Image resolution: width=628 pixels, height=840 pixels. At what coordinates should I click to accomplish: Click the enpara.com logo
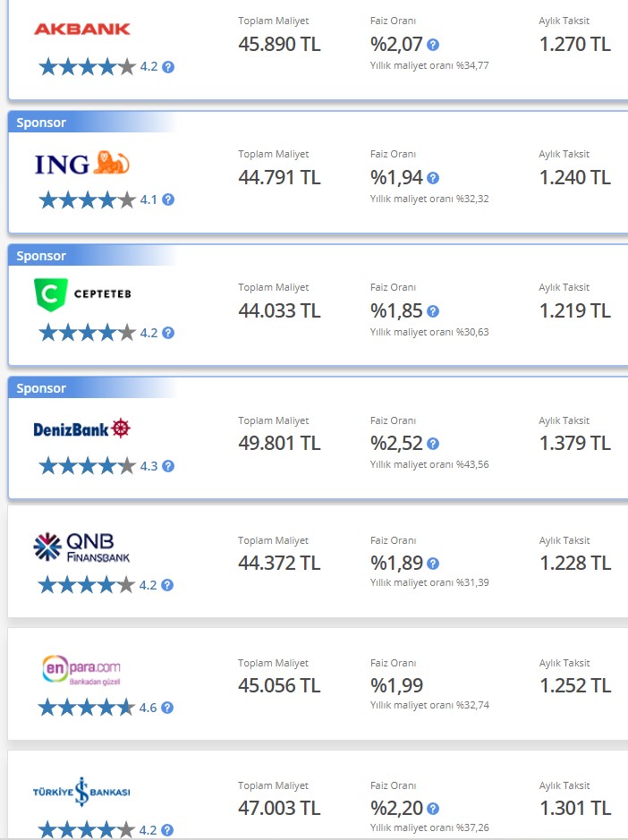coord(81,669)
